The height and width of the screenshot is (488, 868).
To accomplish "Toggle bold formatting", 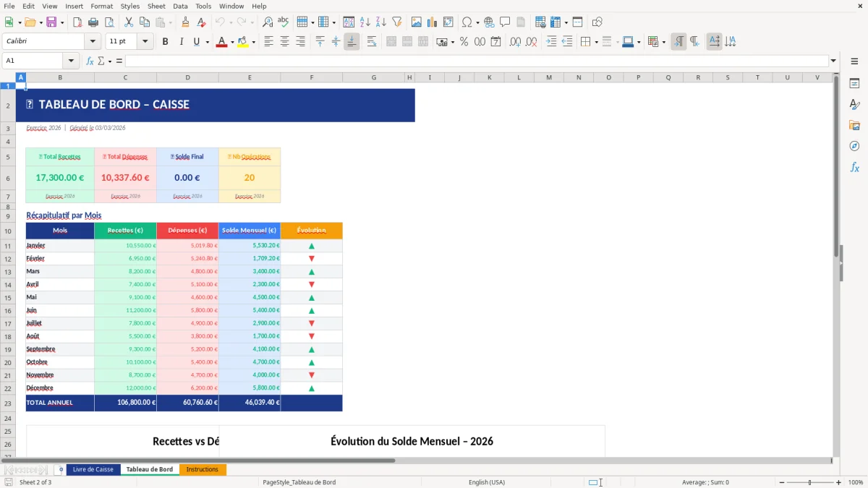I will pos(165,41).
